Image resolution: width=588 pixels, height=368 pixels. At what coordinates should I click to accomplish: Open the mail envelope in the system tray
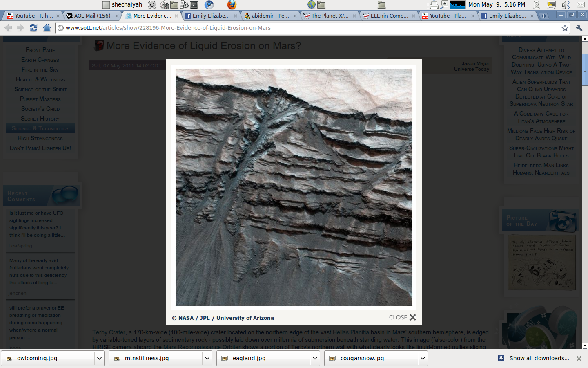[x=580, y=5]
